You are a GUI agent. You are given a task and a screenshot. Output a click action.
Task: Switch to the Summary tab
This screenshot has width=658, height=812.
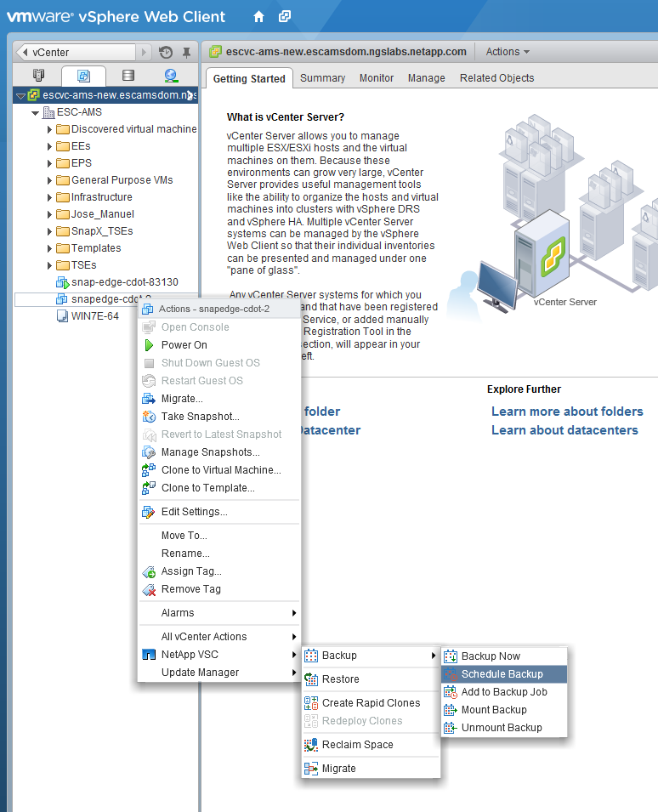click(x=322, y=78)
